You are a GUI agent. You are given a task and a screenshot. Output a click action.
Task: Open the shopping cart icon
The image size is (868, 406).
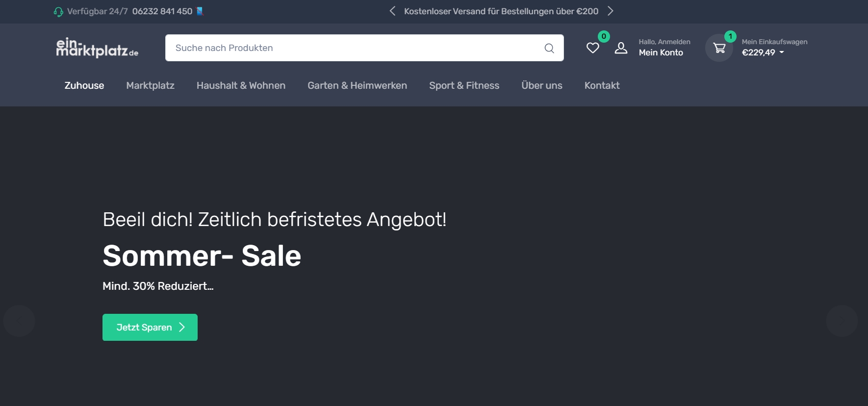pos(719,48)
